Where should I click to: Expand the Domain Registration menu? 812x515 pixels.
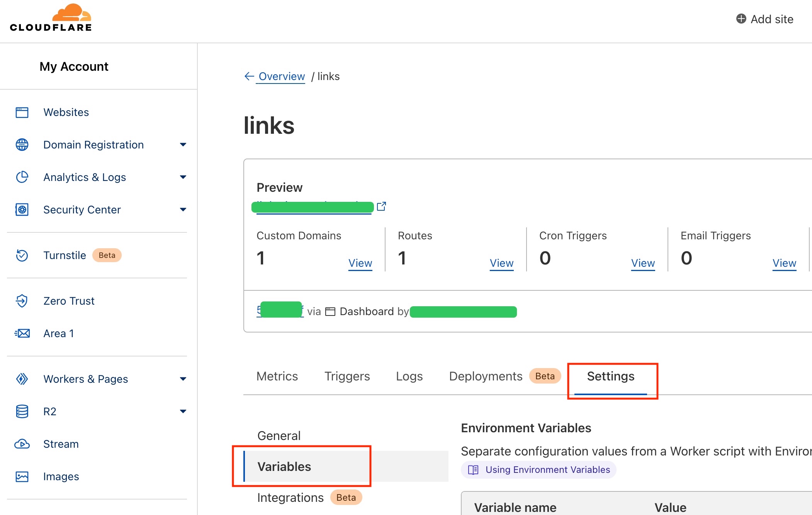coord(183,145)
